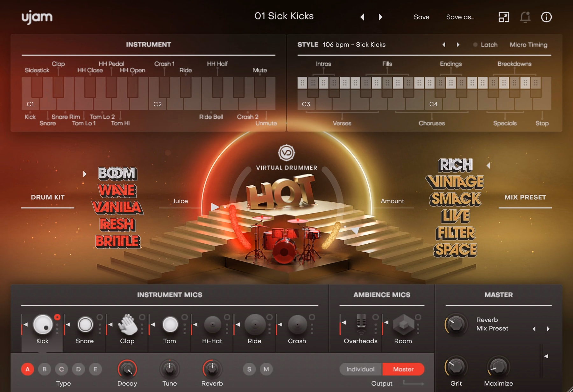Select the Crash instrument mic
This screenshot has height=392, width=573.
point(297,325)
